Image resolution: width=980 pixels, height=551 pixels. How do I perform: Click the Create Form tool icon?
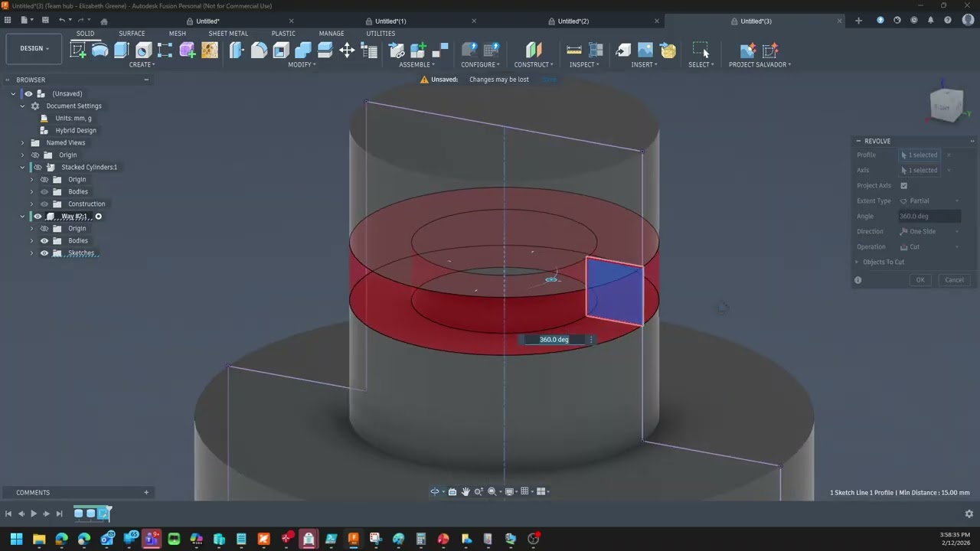click(x=188, y=51)
